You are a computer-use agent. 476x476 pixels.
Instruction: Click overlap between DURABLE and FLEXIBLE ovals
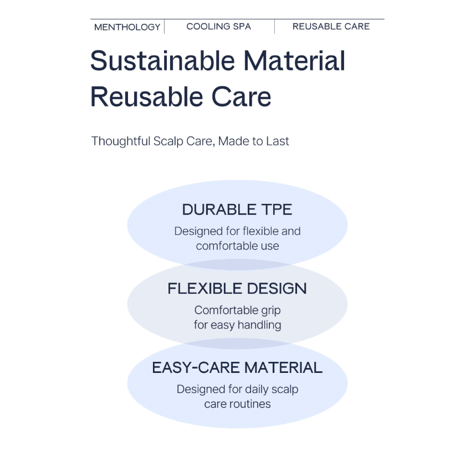click(x=237, y=265)
